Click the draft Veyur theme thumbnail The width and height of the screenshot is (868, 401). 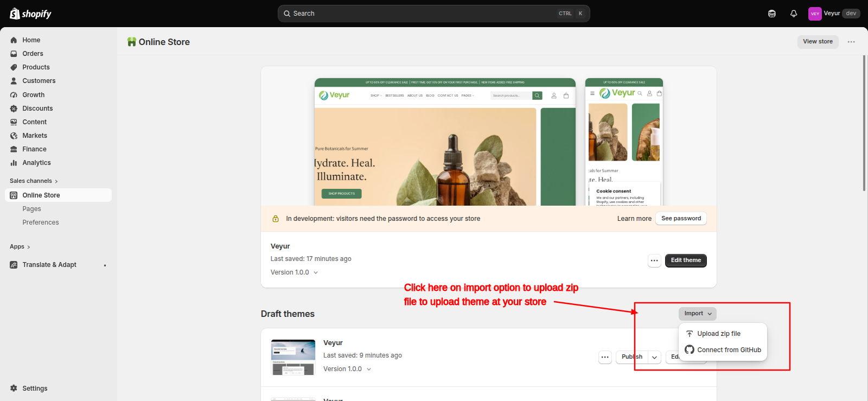293,357
